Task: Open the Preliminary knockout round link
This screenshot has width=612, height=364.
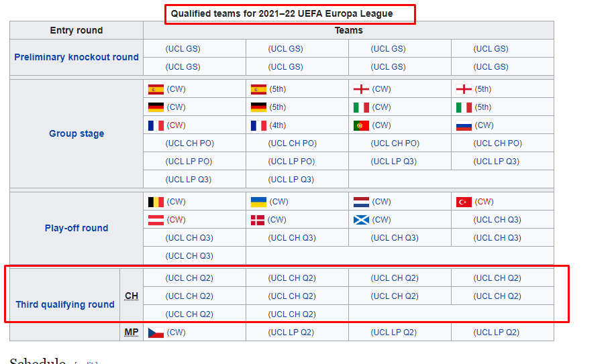Action: (76, 58)
